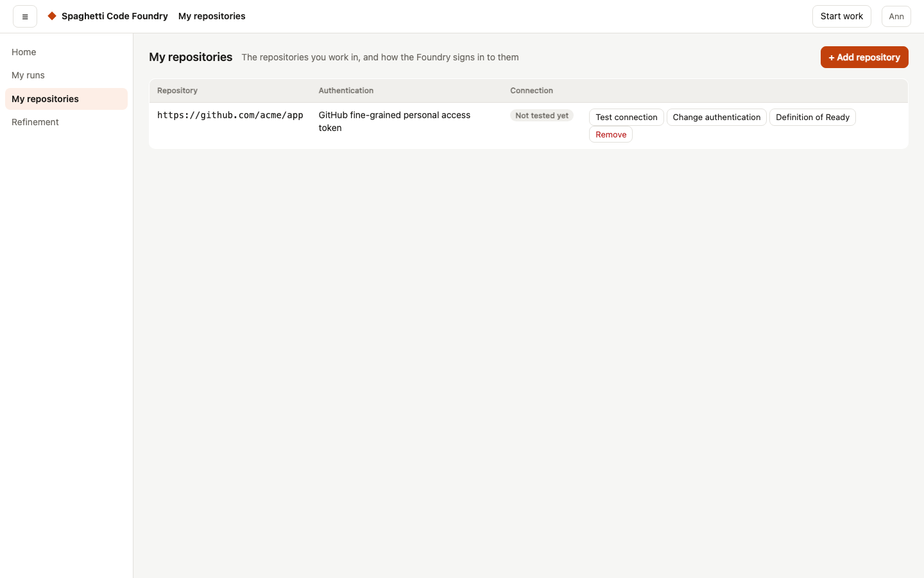Click the https://github.com/acme/app repository URL
This screenshot has height=578, width=924.
[x=230, y=115]
